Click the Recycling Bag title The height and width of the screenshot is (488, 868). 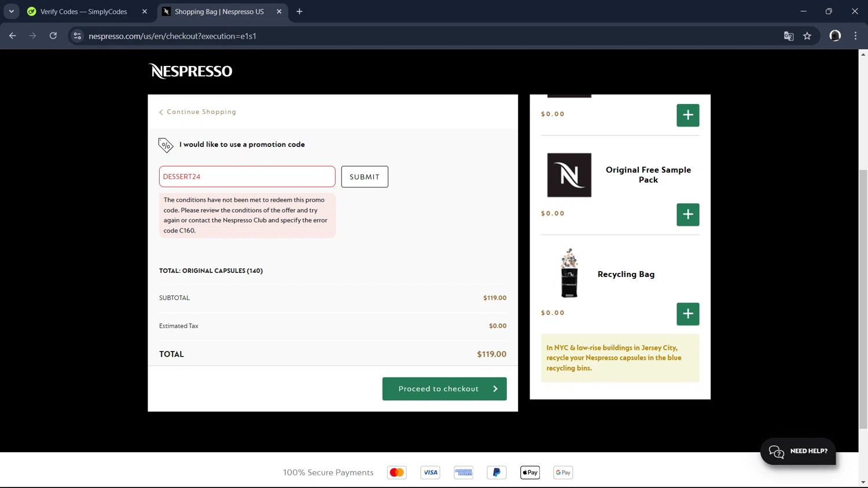626,274
